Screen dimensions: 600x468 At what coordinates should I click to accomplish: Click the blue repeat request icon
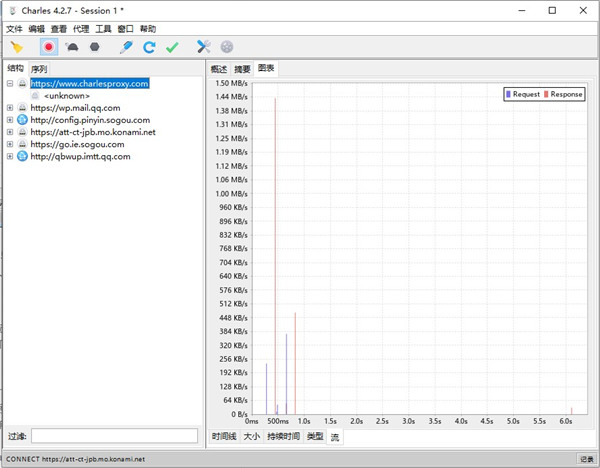click(149, 47)
